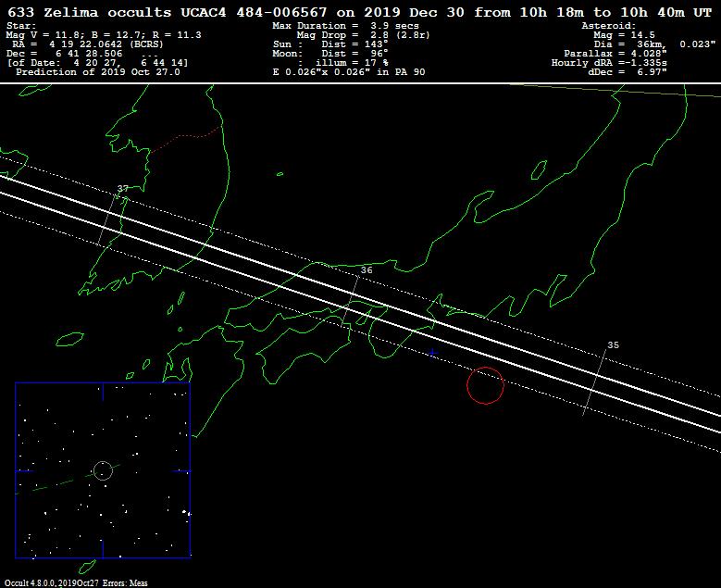Click the asteroid "Mag = 14.5" value
Screen dimensions: 721x588
click(624, 35)
